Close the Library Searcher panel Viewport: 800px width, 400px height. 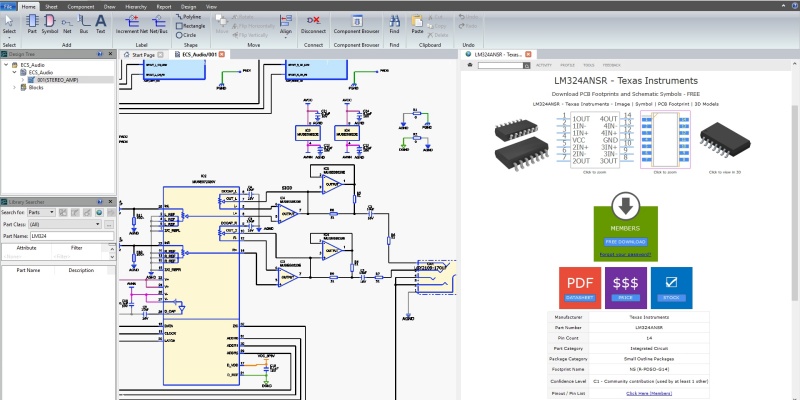pos(110,202)
